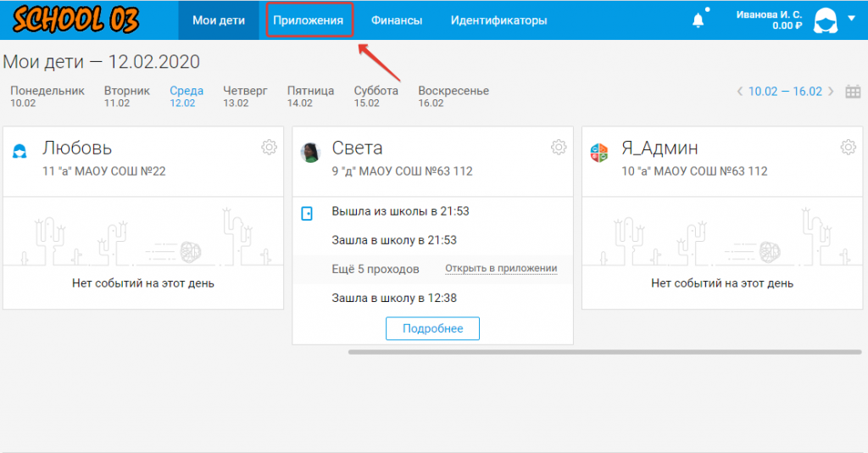Open the calendar date picker icon
The width and height of the screenshot is (868, 453).
pos(854,92)
